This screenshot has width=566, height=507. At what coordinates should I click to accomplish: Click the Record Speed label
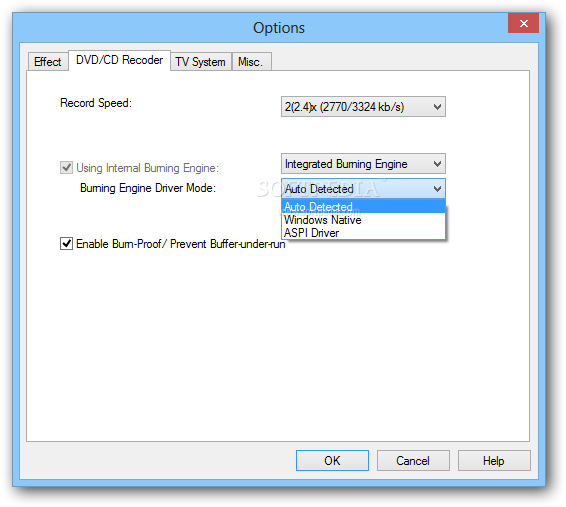click(x=96, y=103)
